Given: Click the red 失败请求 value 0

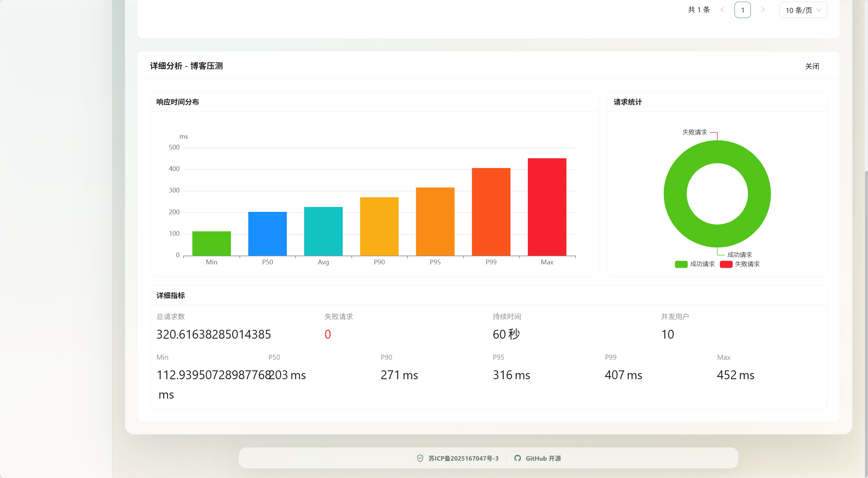Looking at the screenshot, I should 328,334.
